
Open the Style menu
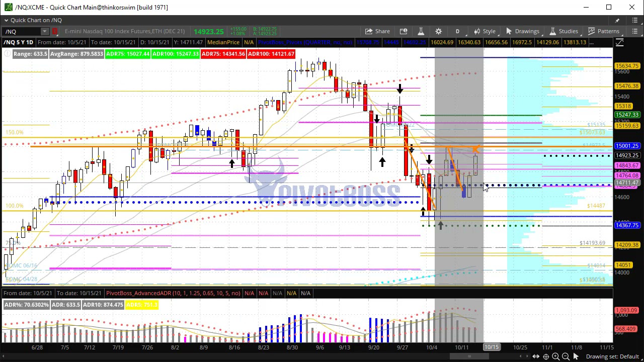[485, 31]
